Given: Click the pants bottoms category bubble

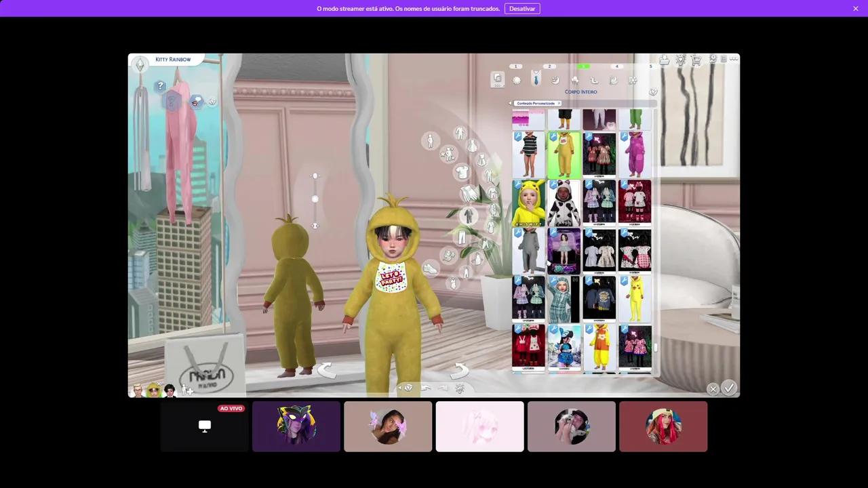Looking at the screenshot, I should point(462,237).
